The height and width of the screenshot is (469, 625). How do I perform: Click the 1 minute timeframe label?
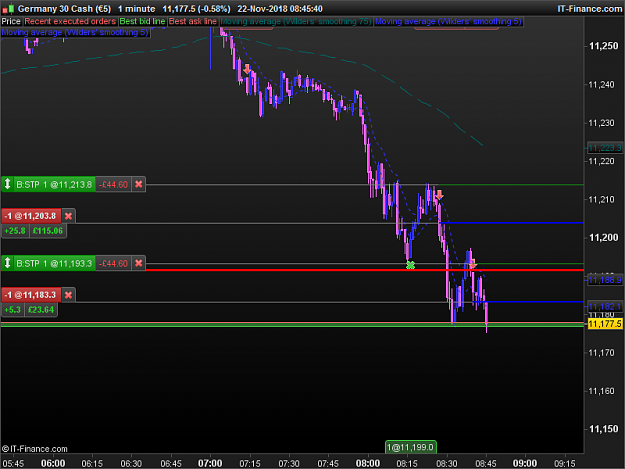[136, 8]
